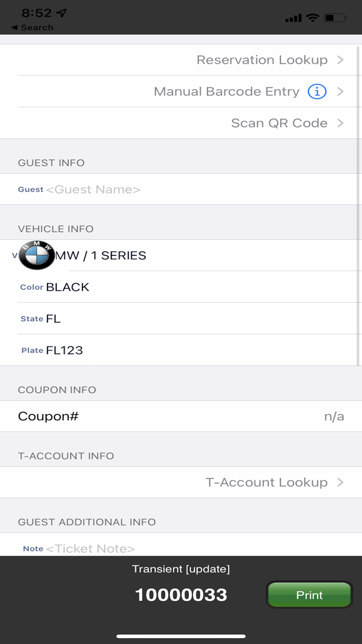This screenshot has height=644, width=362.
Task: Tap ticket number 10000033
Action: [x=181, y=594]
